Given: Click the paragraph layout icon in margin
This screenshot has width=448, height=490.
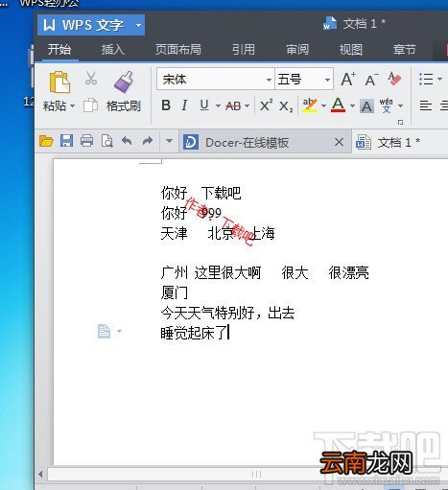Looking at the screenshot, I should pyautogui.click(x=104, y=331).
